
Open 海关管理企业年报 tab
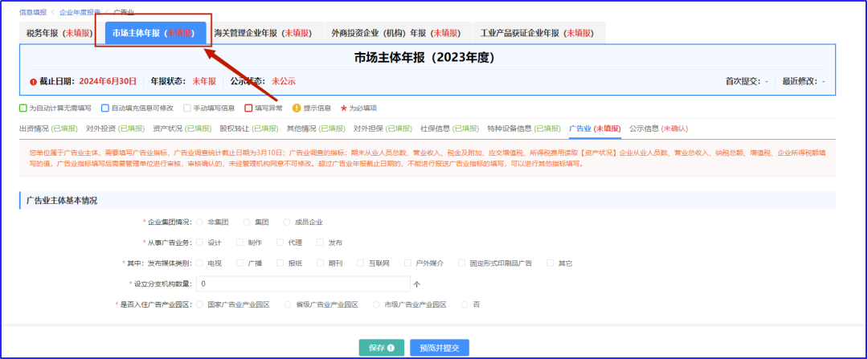(x=264, y=33)
